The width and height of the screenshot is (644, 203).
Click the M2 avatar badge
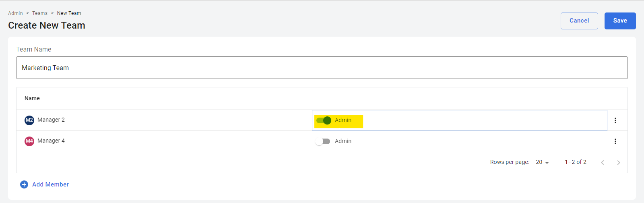pyautogui.click(x=29, y=120)
